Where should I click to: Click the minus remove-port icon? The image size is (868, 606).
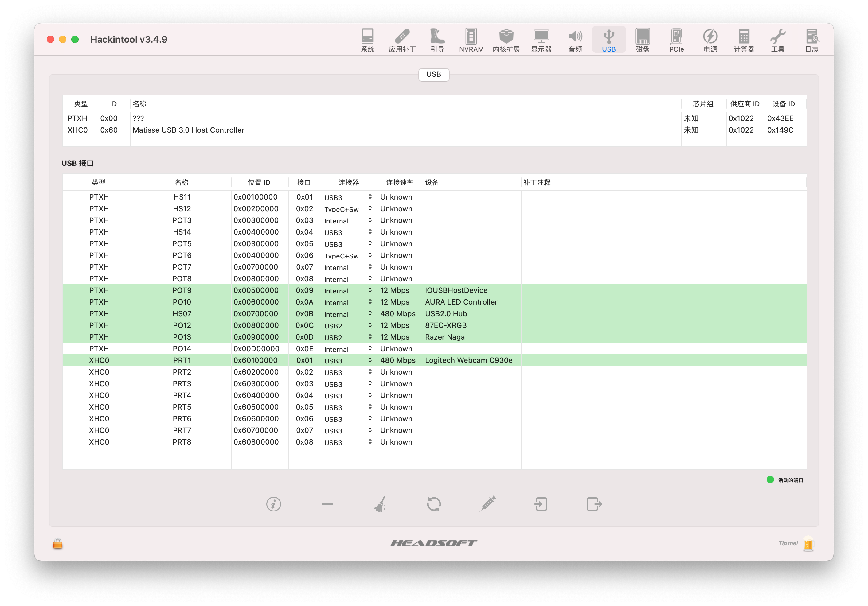327,504
